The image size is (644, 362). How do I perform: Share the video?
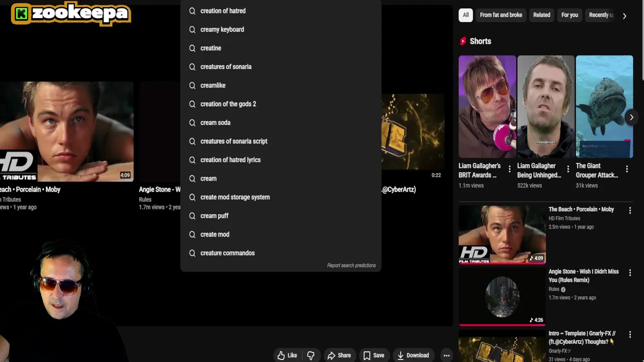coord(339,355)
